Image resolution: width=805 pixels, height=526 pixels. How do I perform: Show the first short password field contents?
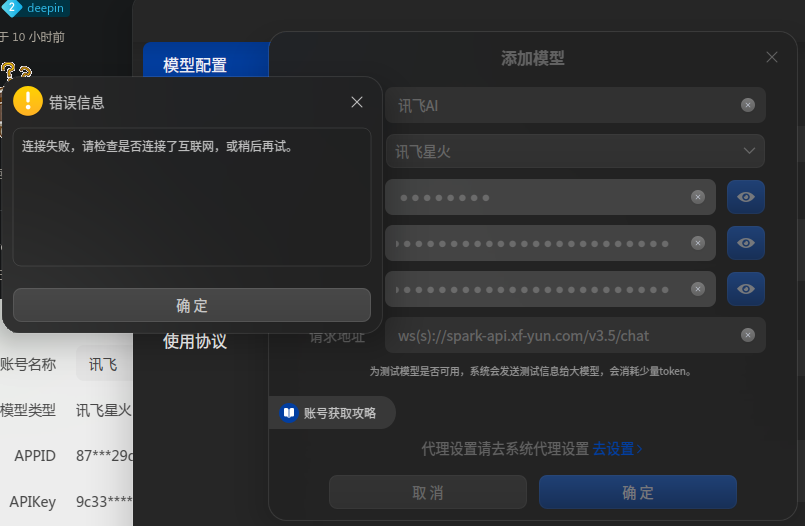[x=745, y=197]
